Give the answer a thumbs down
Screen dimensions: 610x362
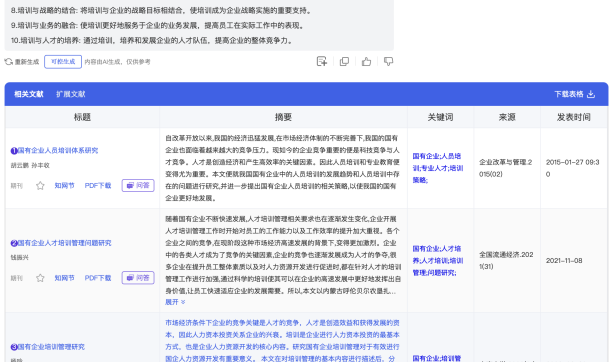(x=388, y=61)
